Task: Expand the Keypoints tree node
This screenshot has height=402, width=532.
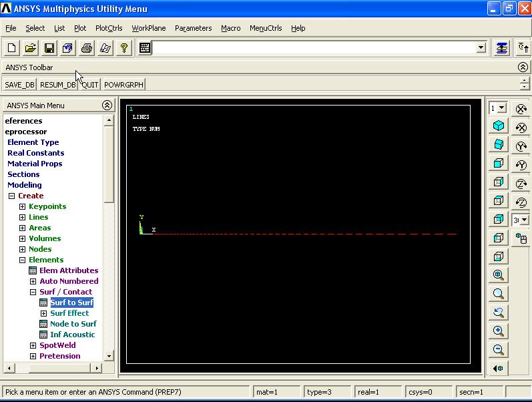Action: [x=23, y=206]
